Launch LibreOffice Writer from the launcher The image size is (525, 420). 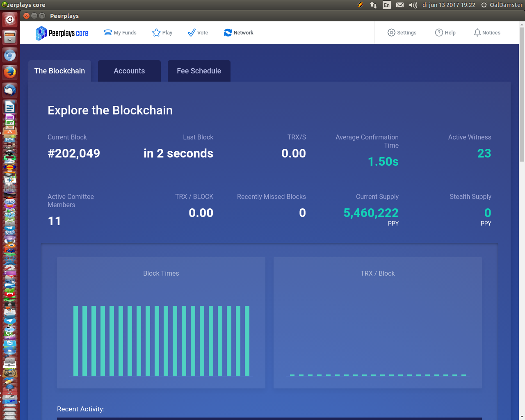10,107
